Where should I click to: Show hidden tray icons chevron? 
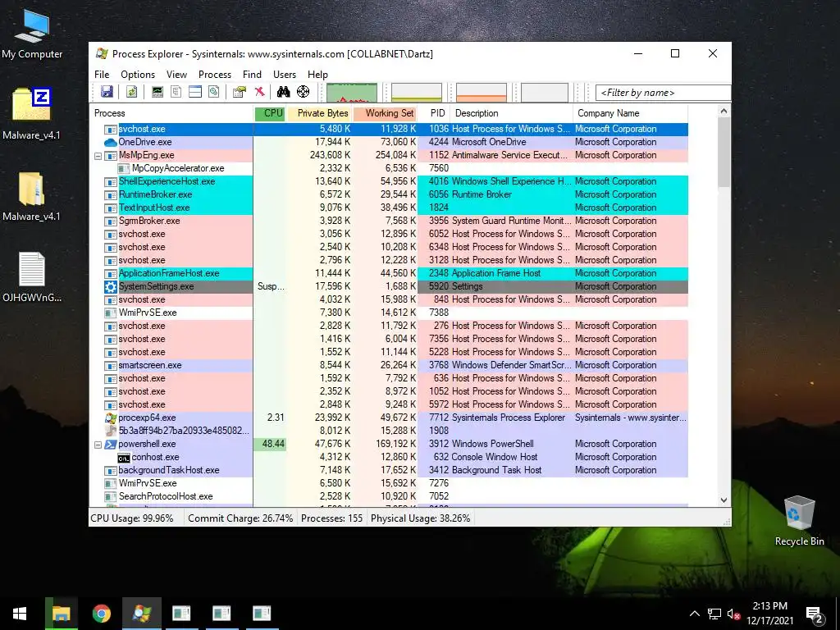pyautogui.click(x=694, y=614)
